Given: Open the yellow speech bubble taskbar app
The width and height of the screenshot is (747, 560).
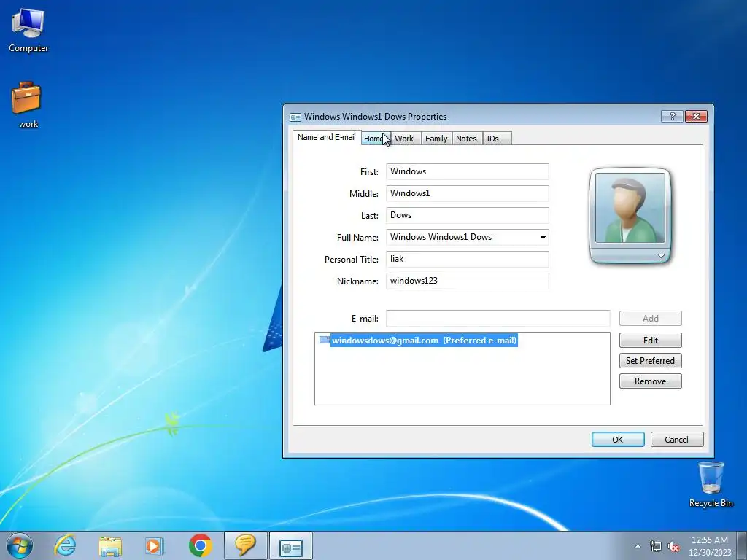Looking at the screenshot, I should [x=245, y=545].
